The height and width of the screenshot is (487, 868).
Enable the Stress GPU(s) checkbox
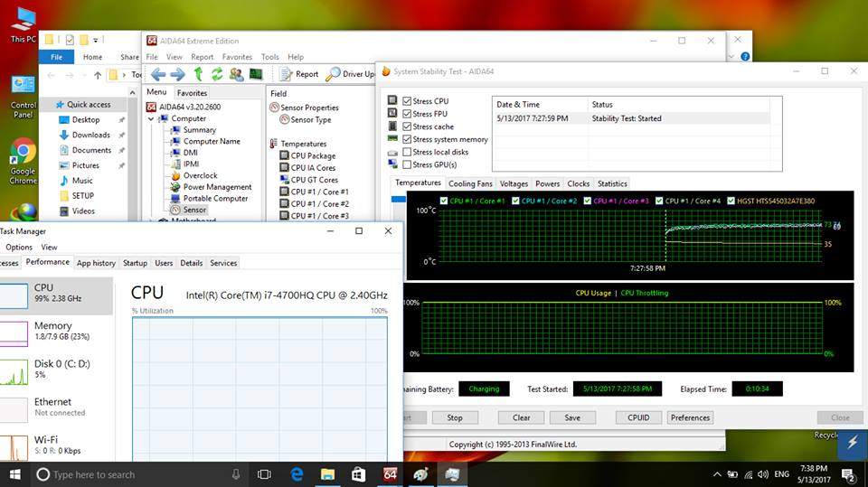(x=407, y=165)
